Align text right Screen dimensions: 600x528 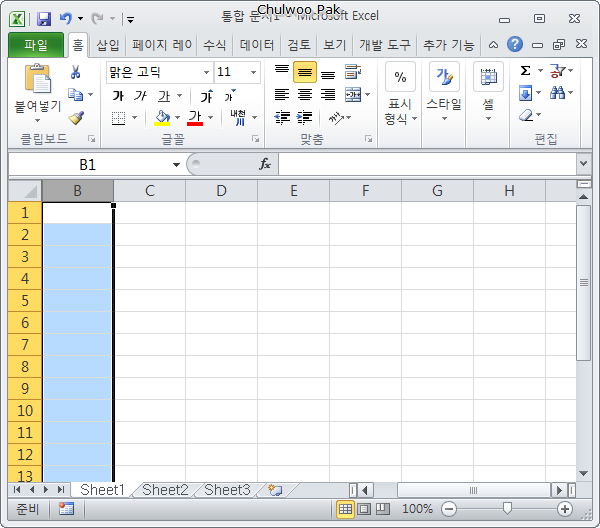tap(328, 95)
